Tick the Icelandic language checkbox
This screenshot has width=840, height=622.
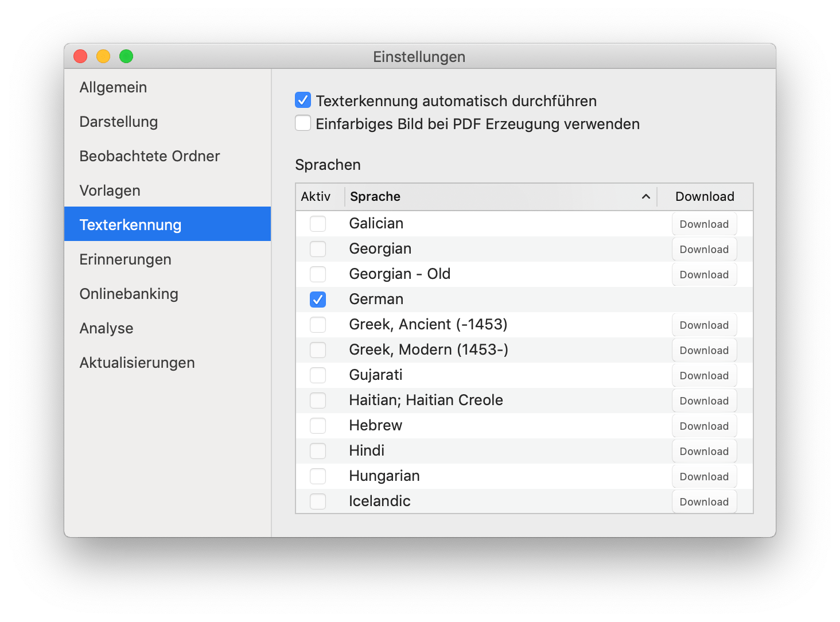(x=318, y=502)
